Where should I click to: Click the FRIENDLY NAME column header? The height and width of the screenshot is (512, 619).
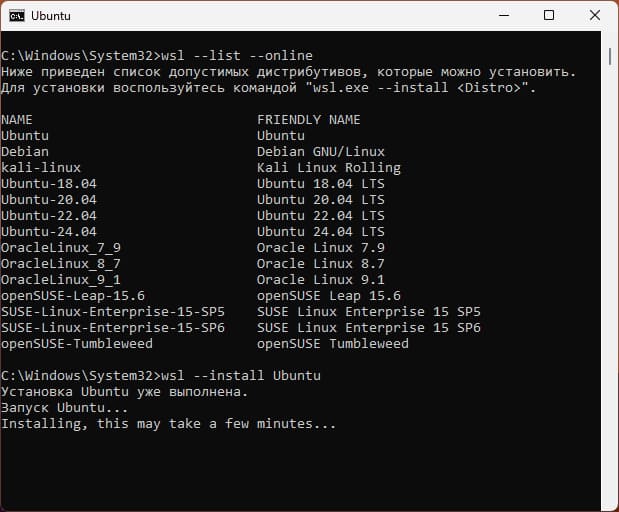click(308, 120)
